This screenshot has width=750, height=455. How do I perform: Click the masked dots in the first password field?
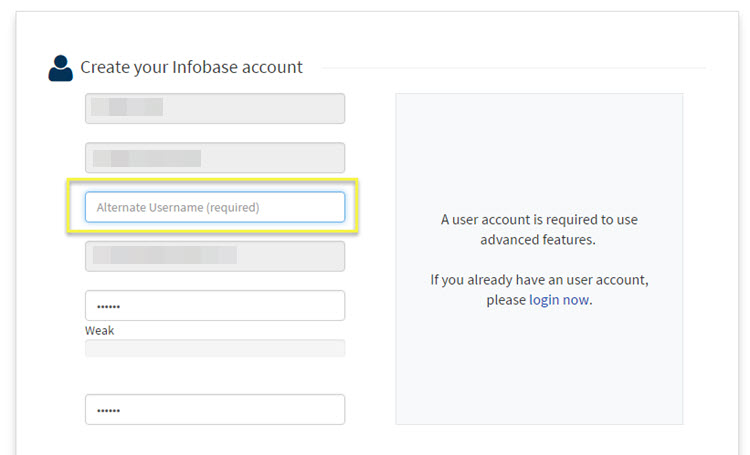tap(109, 307)
